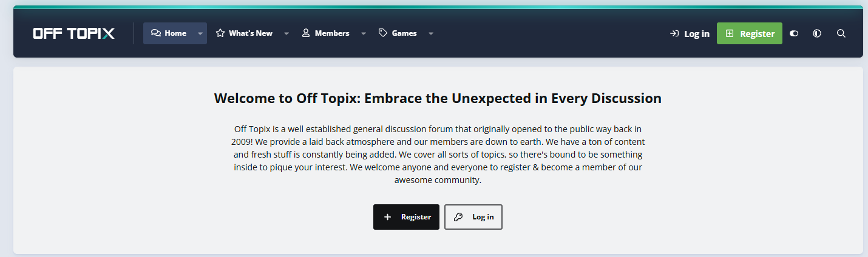Click the key icon in the Log in button
The height and width of the screenshot is (257, 868).
[458, 217]
